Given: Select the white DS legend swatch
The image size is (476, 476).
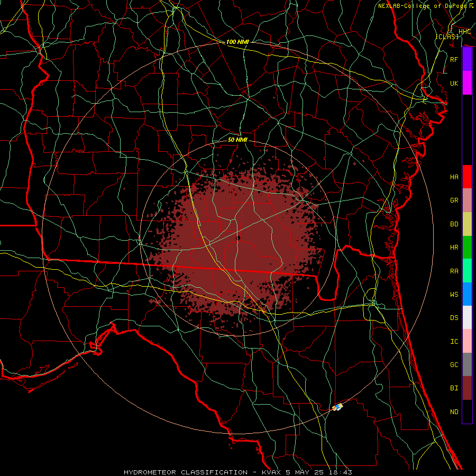Looking at the screenshot, I should tap(467, 317).
